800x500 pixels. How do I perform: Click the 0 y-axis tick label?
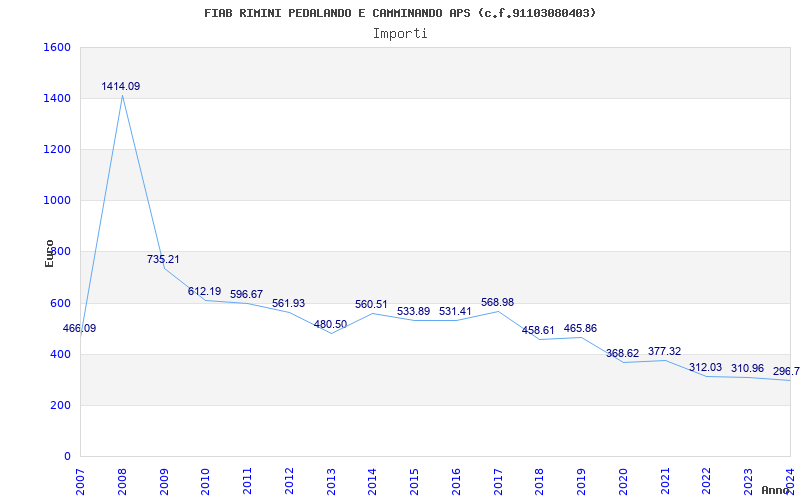(67, 456)
